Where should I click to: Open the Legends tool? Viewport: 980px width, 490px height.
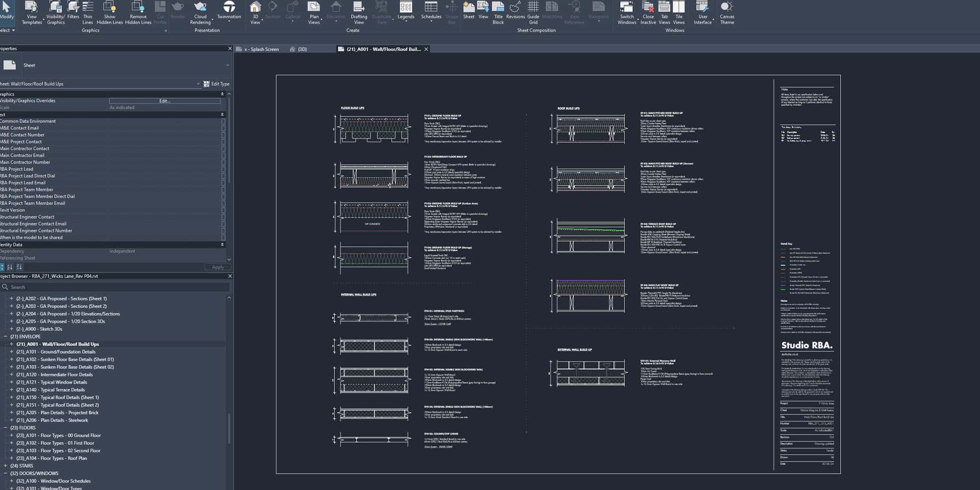click(406, 11)
